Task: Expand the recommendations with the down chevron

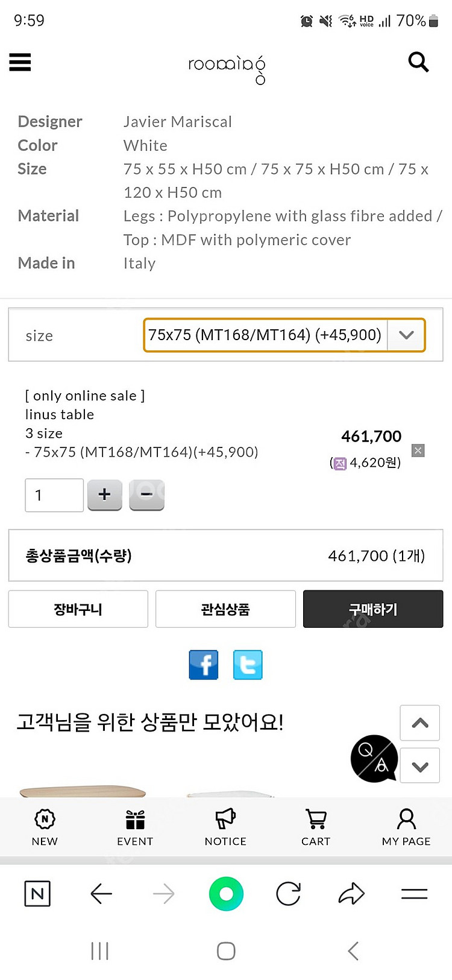Action: pos(419,765)
